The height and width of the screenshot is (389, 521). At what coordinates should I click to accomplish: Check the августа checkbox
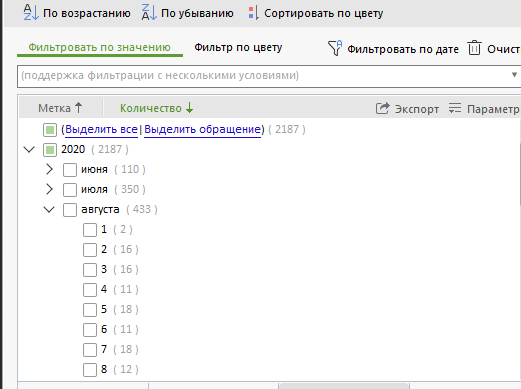(70, 210)
